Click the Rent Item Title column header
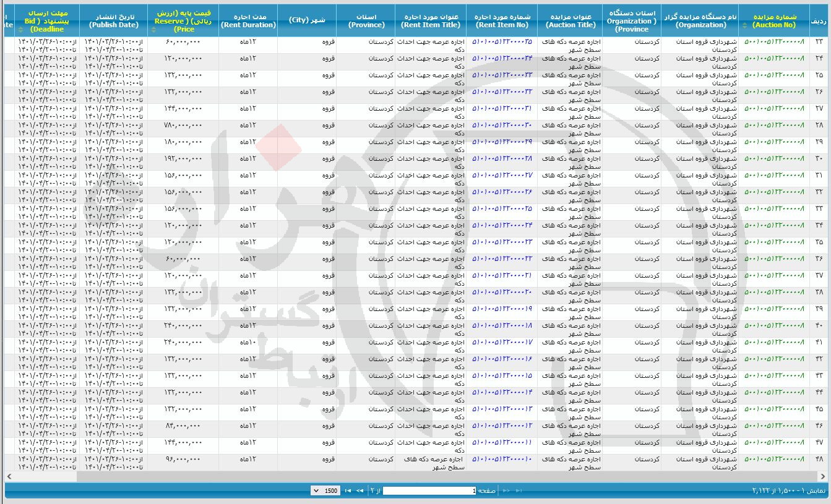This screenshot has width=831, height=504. point(431,20)
